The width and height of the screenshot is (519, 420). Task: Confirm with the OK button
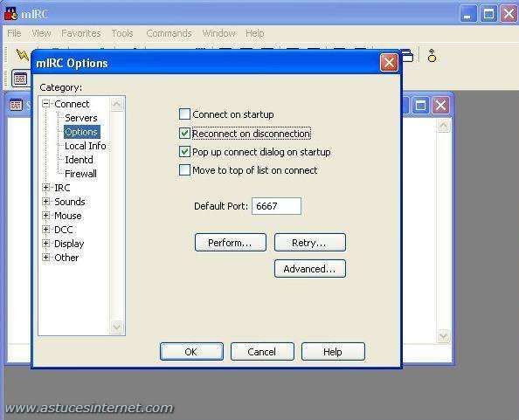(191, 352)
